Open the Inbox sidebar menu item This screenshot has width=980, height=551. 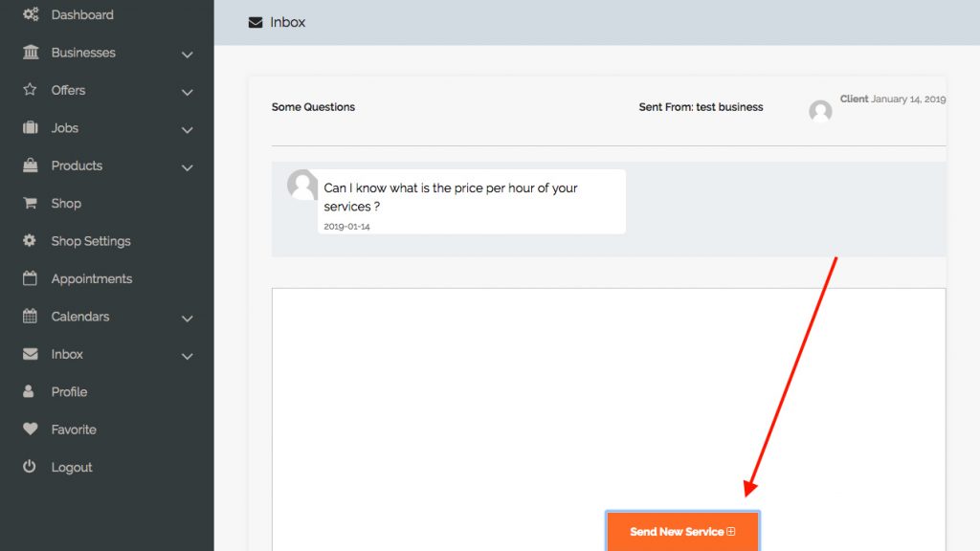pos(67,354)
